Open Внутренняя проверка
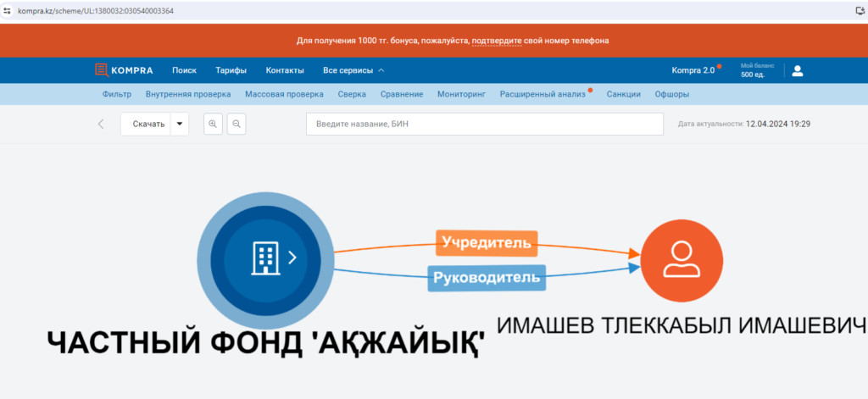 pos(188,94)
